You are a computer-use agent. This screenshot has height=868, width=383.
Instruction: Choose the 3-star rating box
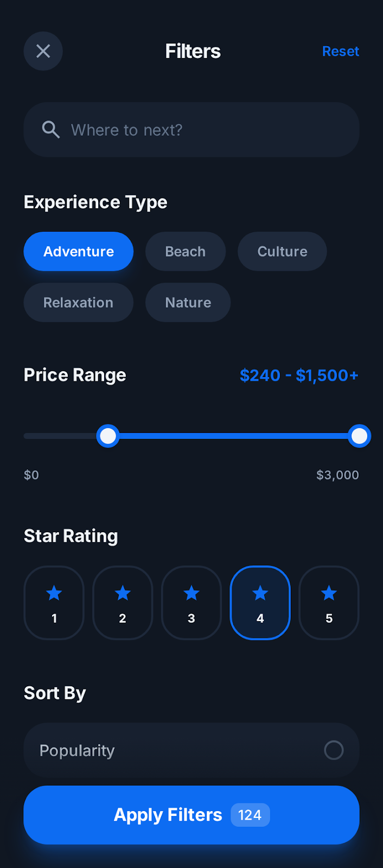(x=191, y=603)
